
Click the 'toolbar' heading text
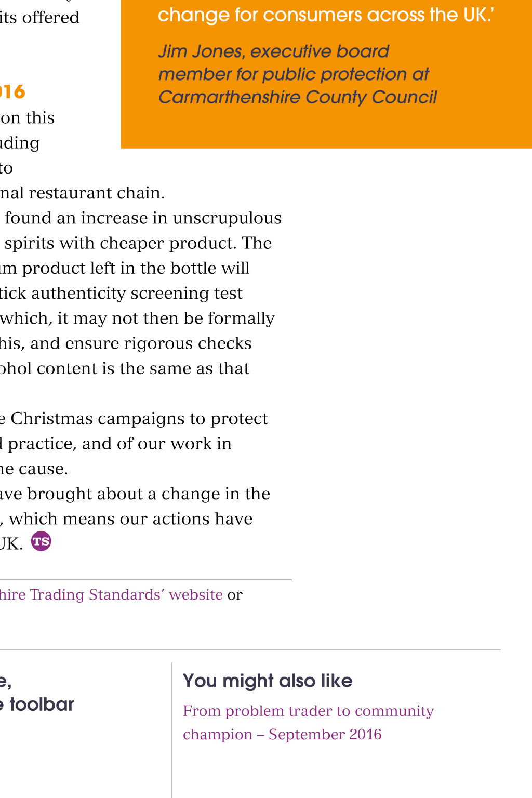[42, 704]
